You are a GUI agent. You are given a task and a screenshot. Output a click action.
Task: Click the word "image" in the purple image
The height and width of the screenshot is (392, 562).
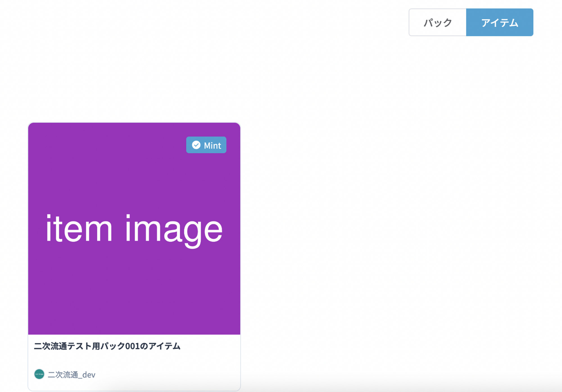click(174, 229)
